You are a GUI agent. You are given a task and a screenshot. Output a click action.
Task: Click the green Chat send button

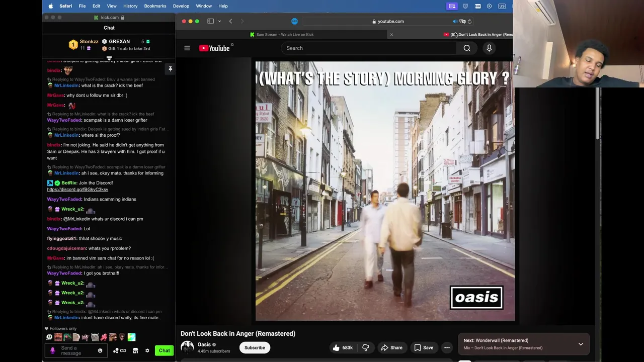click(x=164, y=350)
